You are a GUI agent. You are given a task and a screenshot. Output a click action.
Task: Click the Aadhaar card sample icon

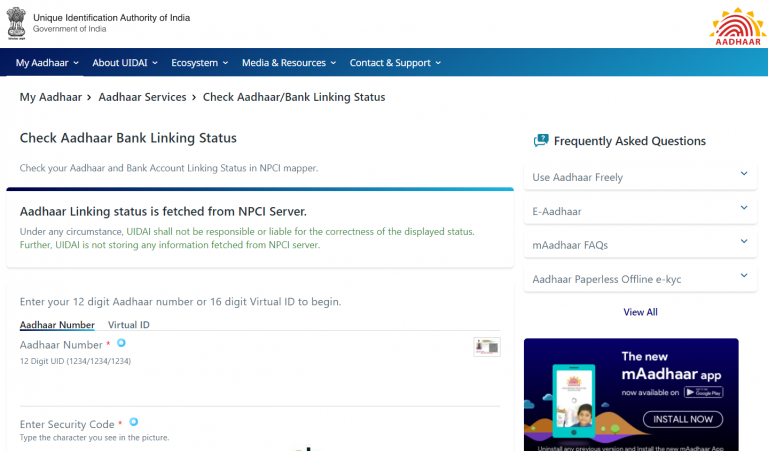pos(487,347)
